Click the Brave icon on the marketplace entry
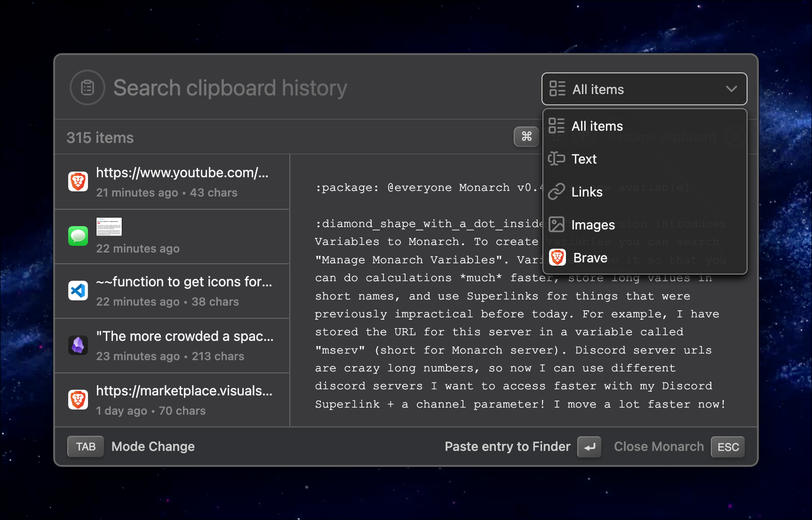 (x=78, y=400)
